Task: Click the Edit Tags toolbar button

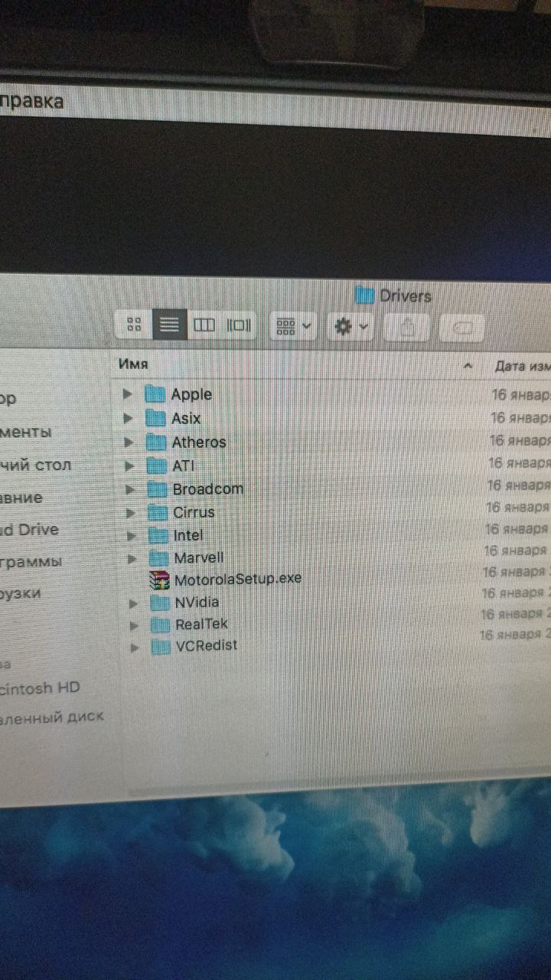Action: click(462, 328)
